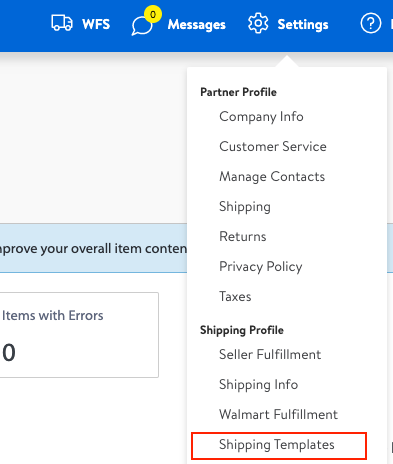Click the 0 count in Items with Errors

point(9,353)
